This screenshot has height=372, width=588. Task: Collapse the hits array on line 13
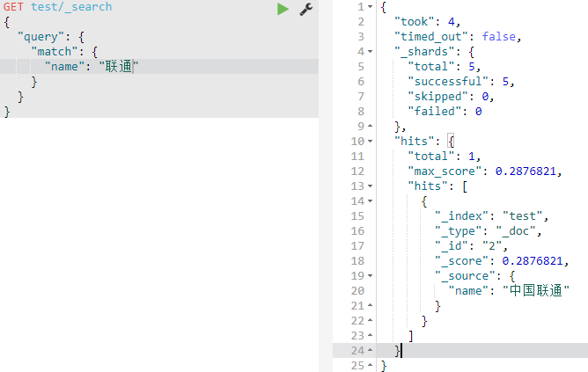[370, 186]
